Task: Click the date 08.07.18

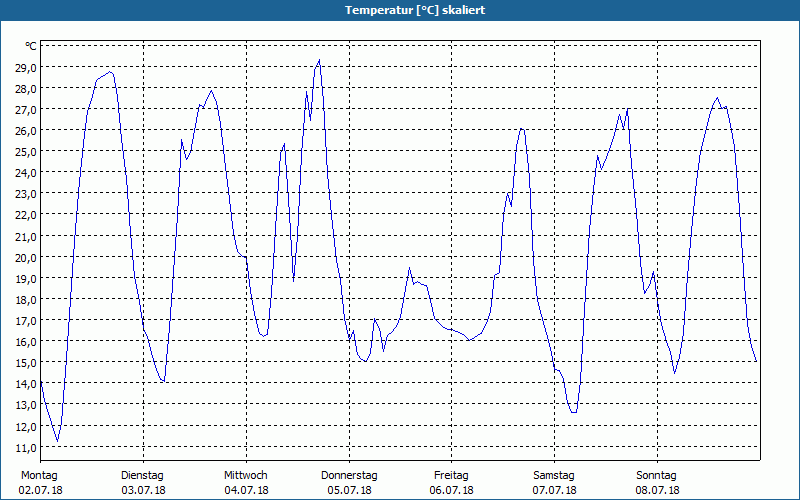Action: (658, 490)
